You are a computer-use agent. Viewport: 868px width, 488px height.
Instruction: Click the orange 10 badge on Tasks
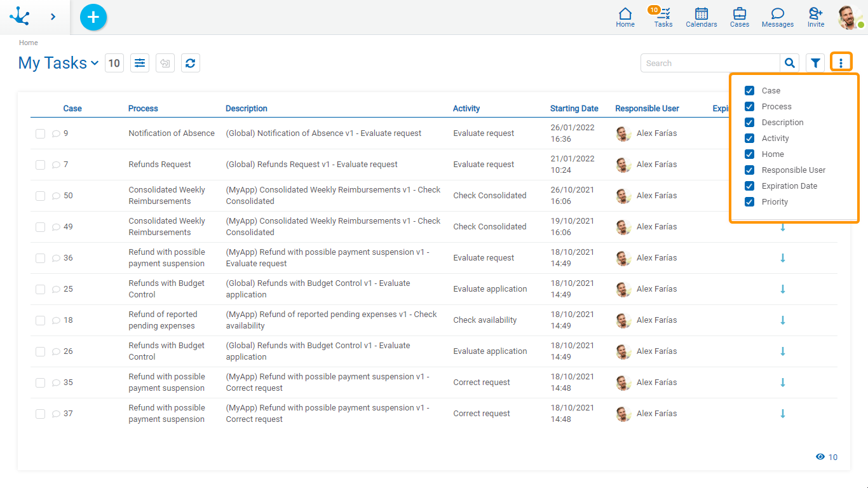coord(654,10)
